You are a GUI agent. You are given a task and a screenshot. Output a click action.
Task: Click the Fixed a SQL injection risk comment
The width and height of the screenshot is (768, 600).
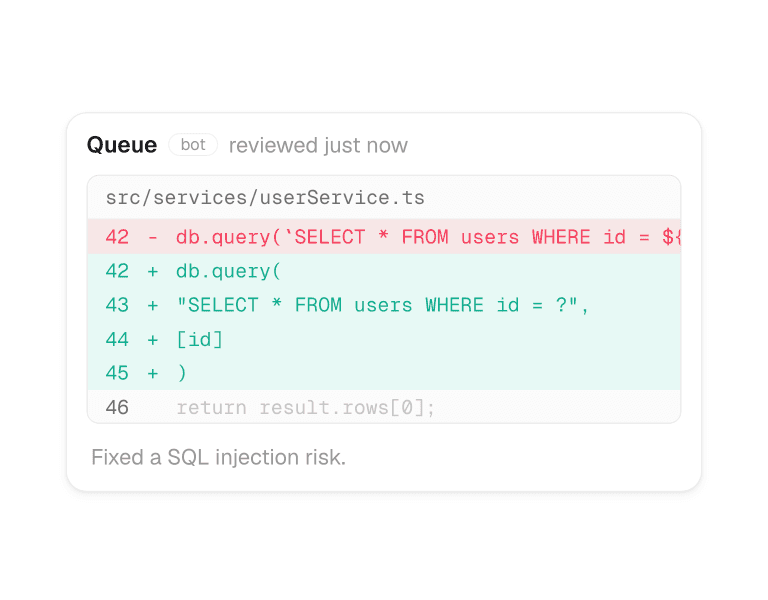coord(218,457)
